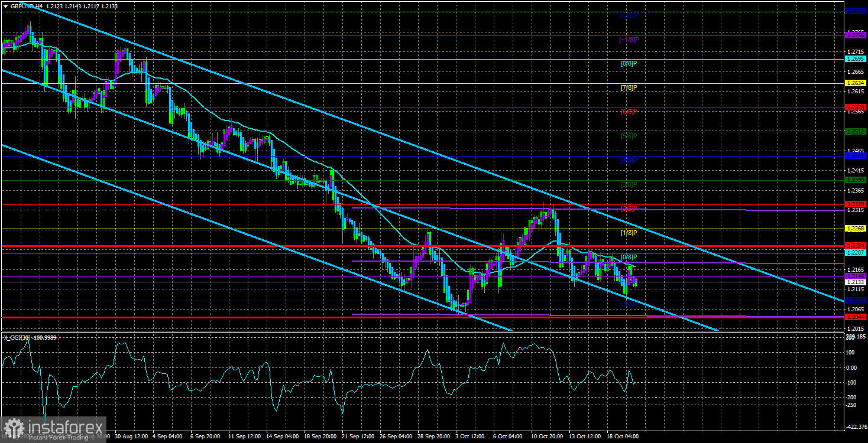
Task: Click the 1.2715 tick on price axis
Action: tap(854, 52)
